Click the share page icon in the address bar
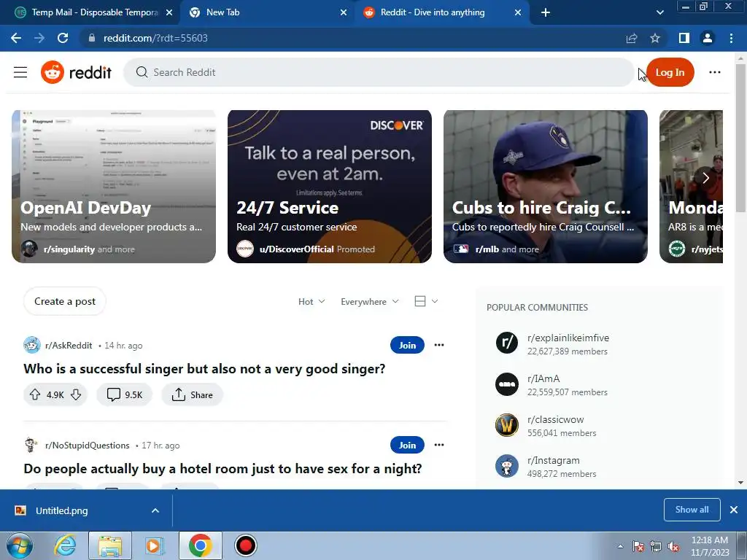 [632, 38]
